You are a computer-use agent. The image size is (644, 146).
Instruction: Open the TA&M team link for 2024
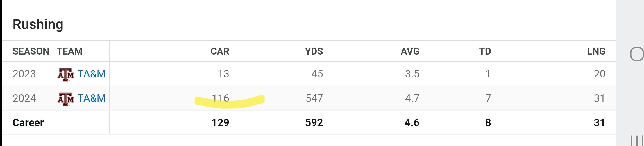[92, 98]
